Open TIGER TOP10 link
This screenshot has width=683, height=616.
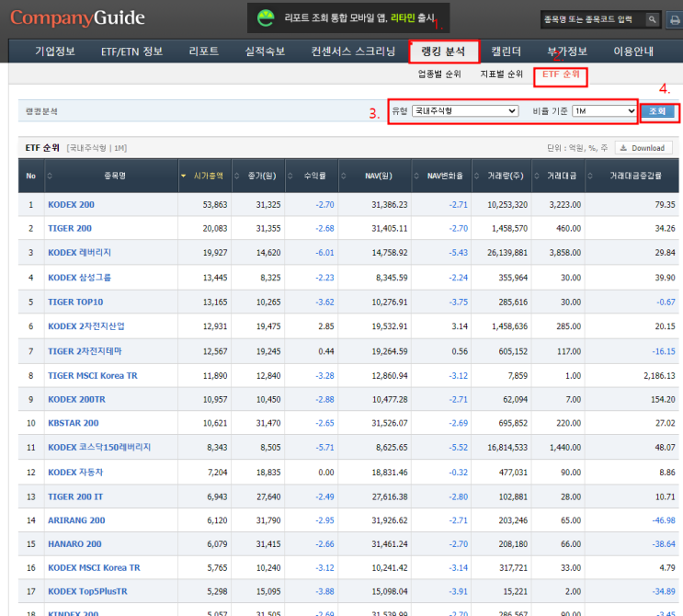[x=75, y=302]
